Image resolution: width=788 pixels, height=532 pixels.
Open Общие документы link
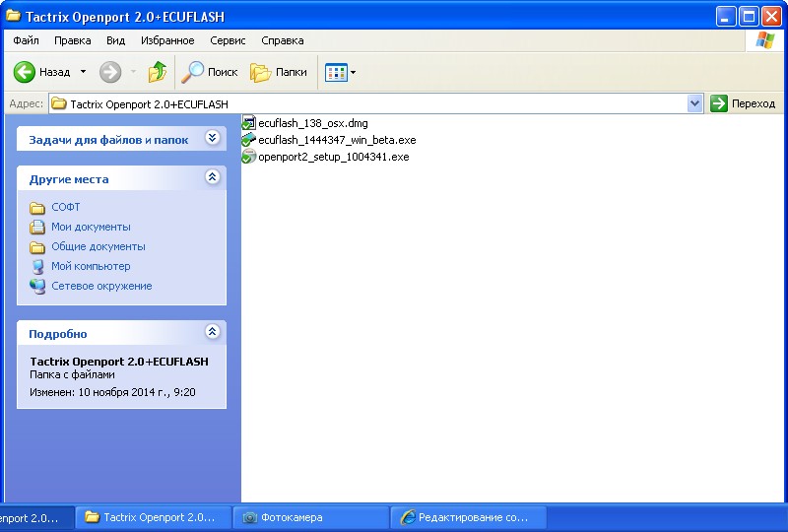coord(98,246)
